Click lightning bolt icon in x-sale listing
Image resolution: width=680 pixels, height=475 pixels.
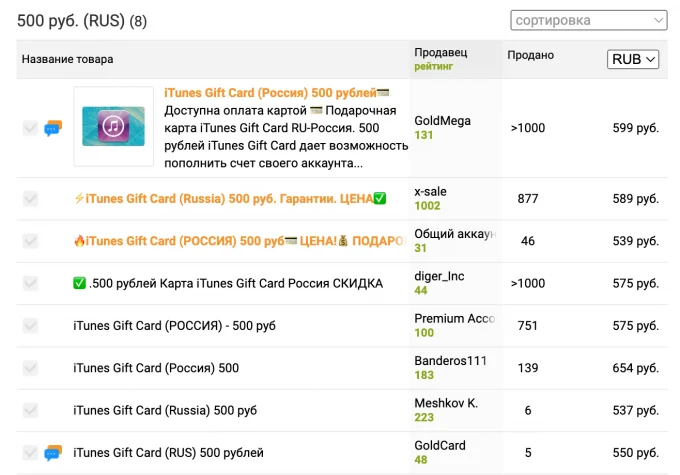click(79, 199)
